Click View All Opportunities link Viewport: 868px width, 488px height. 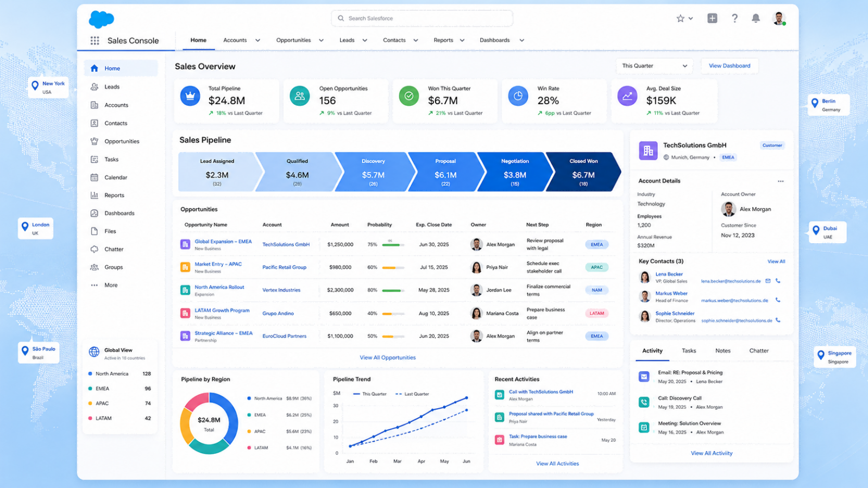point(388,358)
